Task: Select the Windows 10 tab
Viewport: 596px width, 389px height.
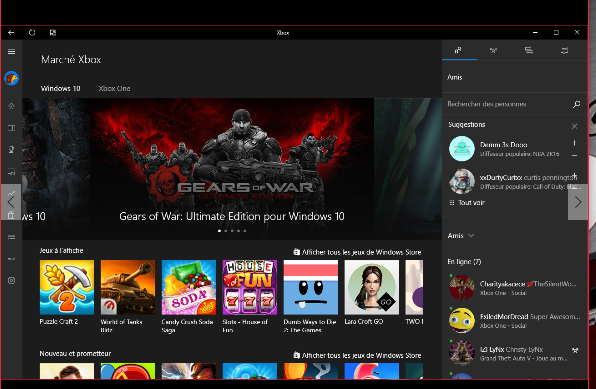Action: [x=60, y=89]
